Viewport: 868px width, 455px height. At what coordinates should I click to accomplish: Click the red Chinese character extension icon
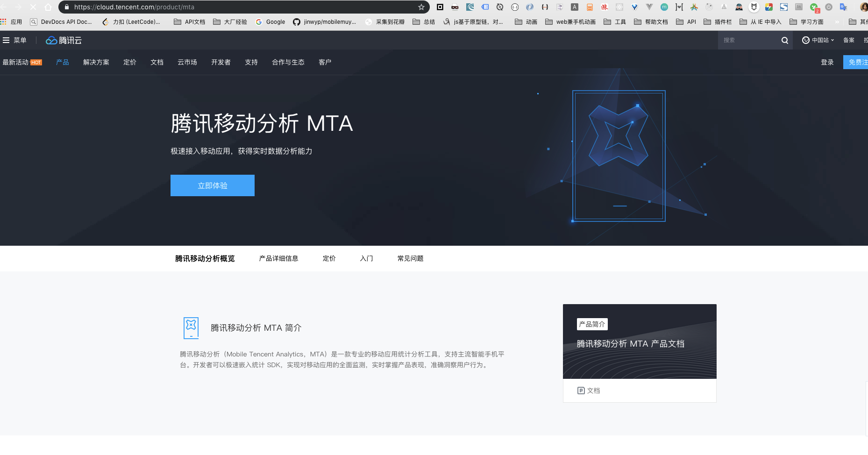[x=605, y=7]
